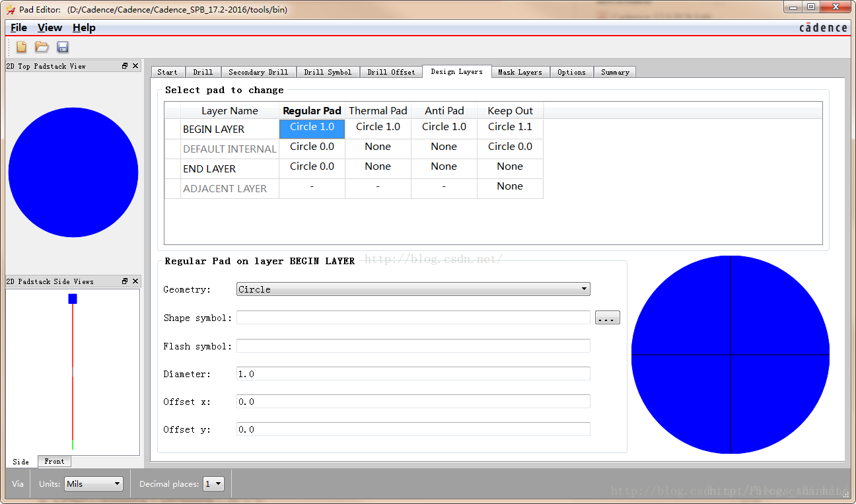Switch to the Mask Layers tab
The width and height of the screenshot is (856, 504).
pyautogui.click(x=520, y=72)
